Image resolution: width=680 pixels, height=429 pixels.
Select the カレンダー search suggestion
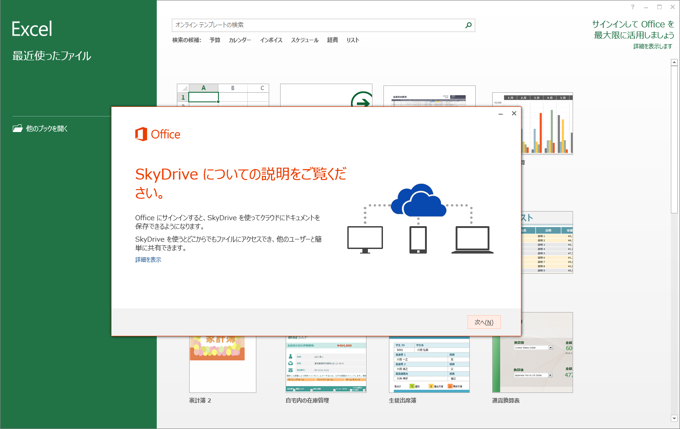[240, 40]
